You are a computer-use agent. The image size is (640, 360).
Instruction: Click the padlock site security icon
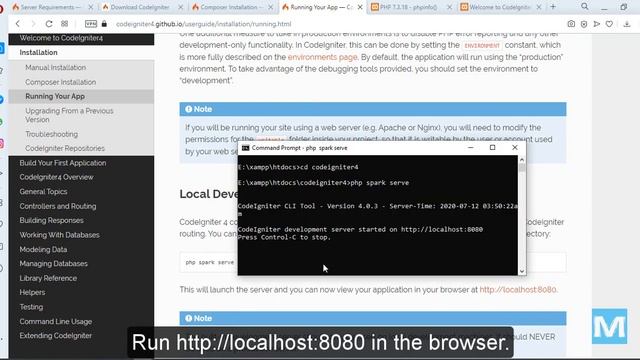pyautogui.click(x=104, y=24)
